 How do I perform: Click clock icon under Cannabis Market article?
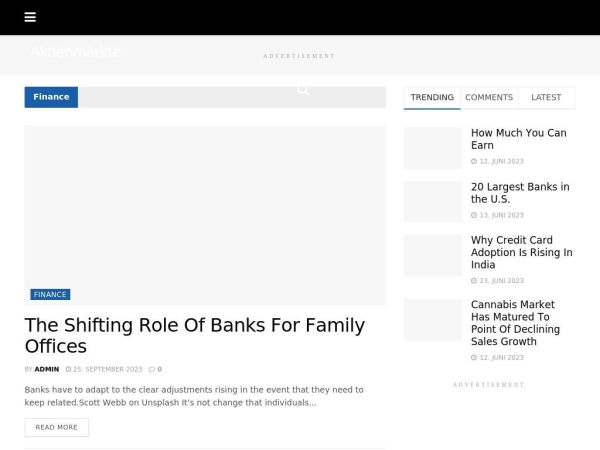[474, 357]
